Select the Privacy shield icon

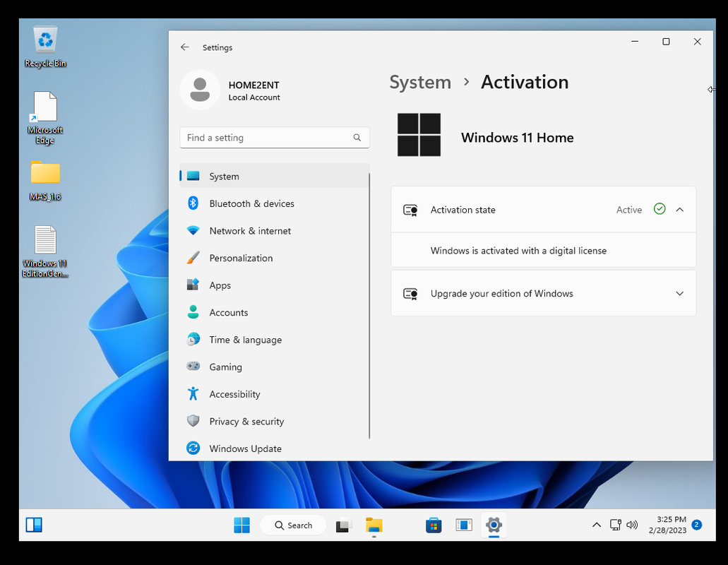point(193,421)
